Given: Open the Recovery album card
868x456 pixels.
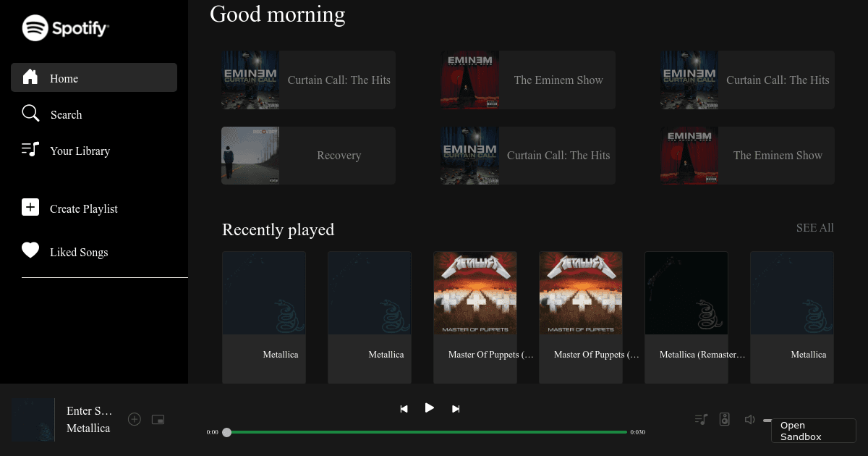Looking at the screenshot, I should click(308, 155).
